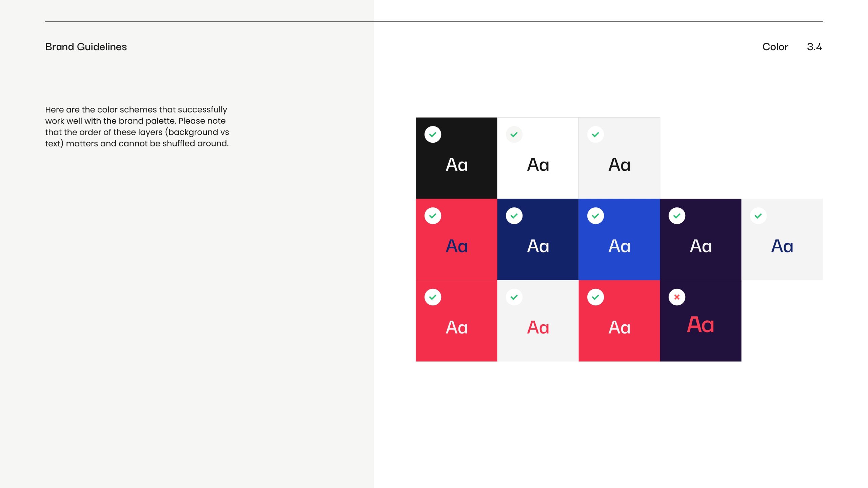The width and height of the screenshot is (868, 488).
Task: Click the Color section label
Action: (775, 47)
